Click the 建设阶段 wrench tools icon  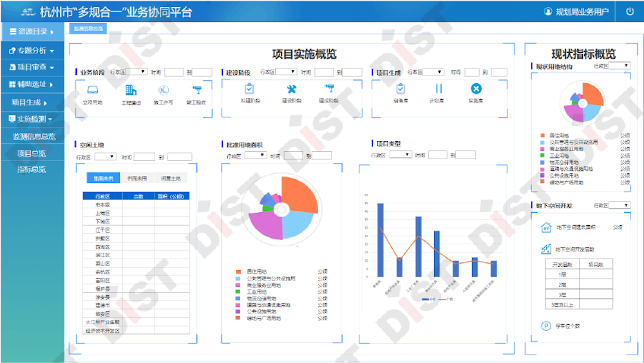[x=292, y=90]
